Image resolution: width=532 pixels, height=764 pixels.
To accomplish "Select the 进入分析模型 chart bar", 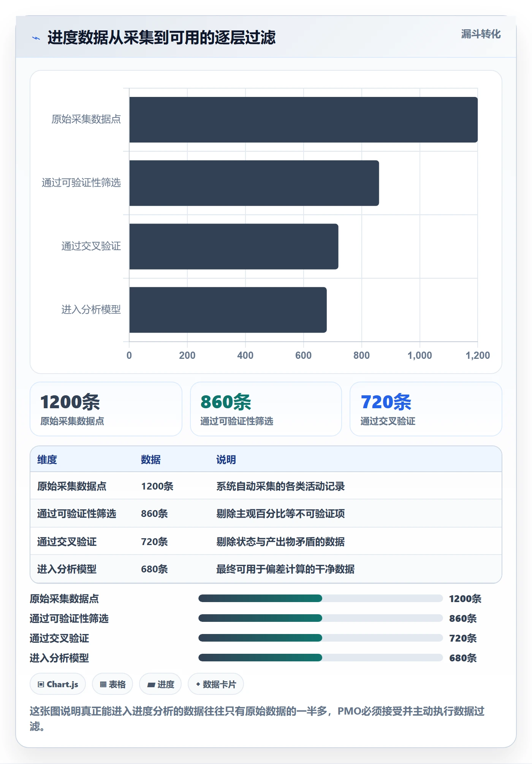I will pos(228,310).
